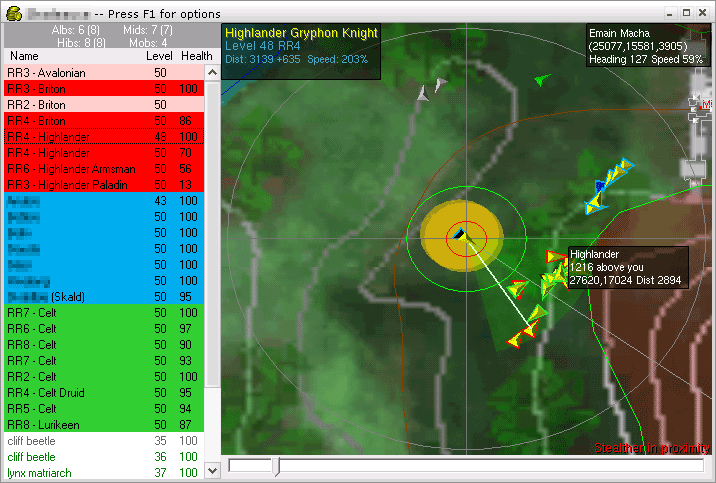The height and width of the screenshot is (483, 716).
Task: Click the Highlander tooltip on the map
Action: pyautogui.click(x=627, y=268)
